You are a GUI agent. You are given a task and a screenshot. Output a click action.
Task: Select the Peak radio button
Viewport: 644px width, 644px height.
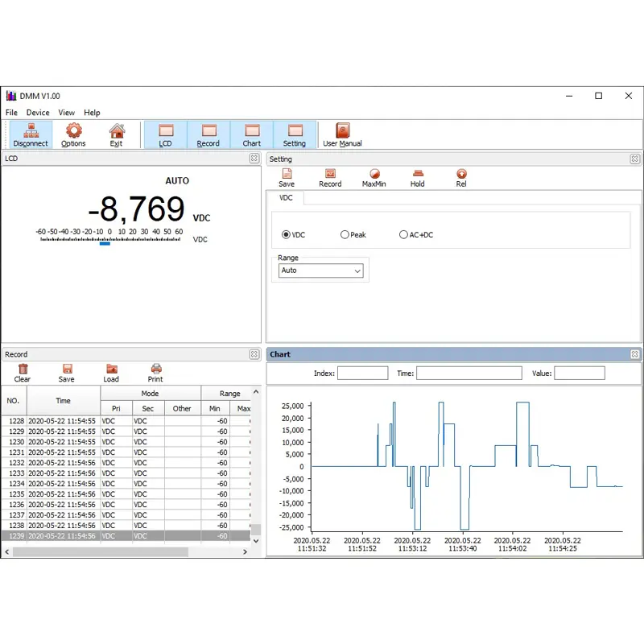point(345,235)
